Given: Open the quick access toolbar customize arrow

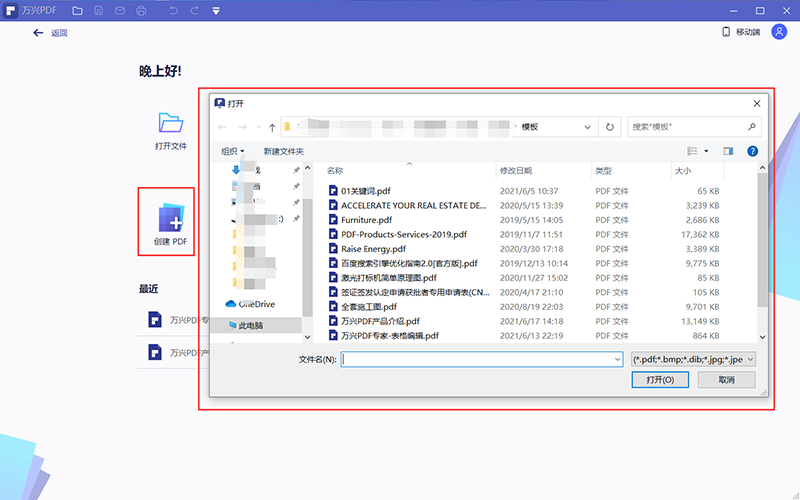Looking at the screenshot, I should click(217, 11).
